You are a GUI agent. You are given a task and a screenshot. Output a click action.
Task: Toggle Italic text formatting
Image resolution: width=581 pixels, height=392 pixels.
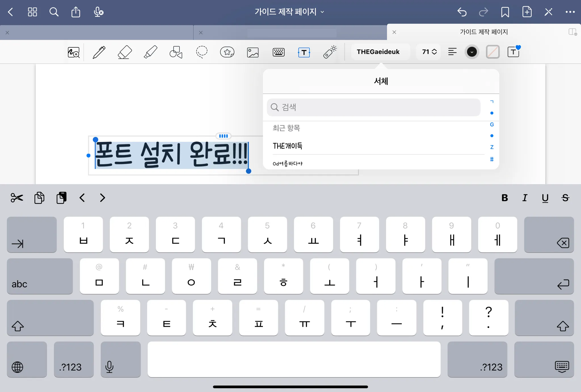tap(525, 198)
